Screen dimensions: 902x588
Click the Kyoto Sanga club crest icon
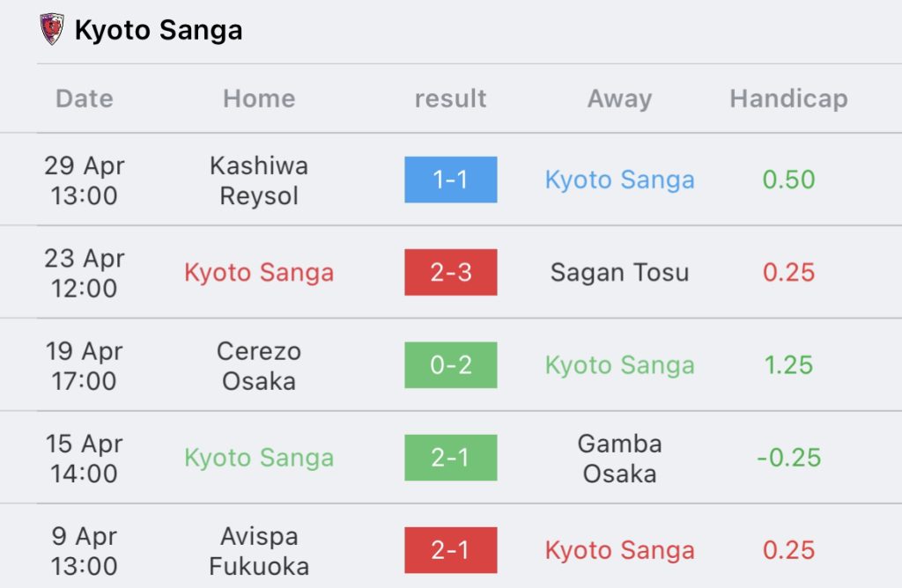(x=51, y=29)
